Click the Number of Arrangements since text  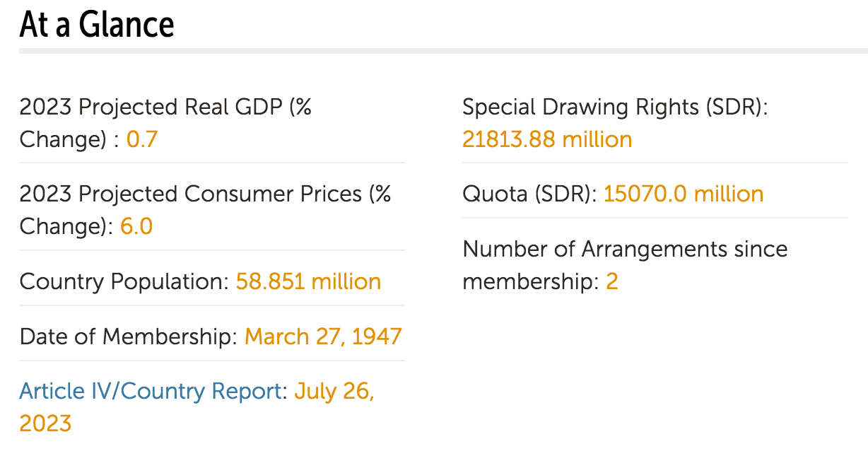pyautogui.click(x=625, y=249)
